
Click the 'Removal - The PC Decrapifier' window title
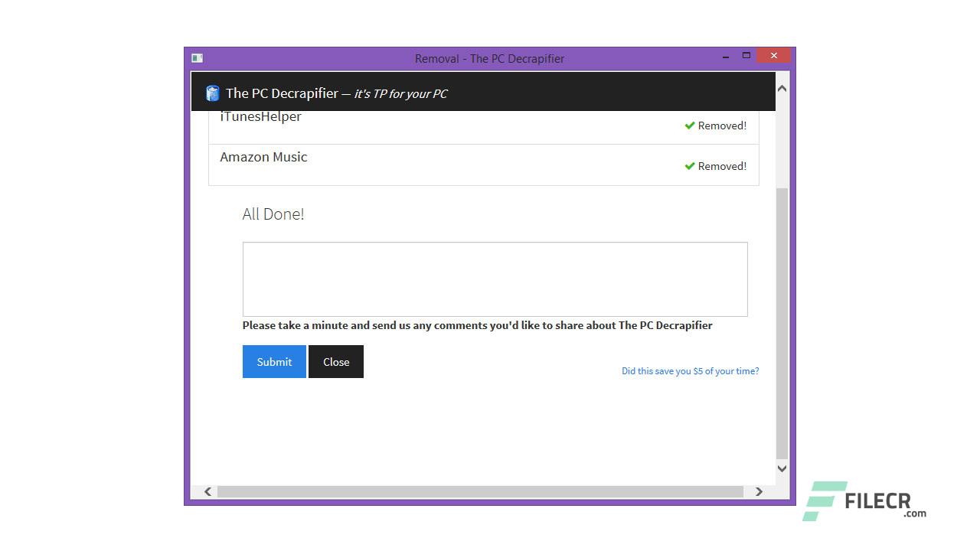[490, 58]
